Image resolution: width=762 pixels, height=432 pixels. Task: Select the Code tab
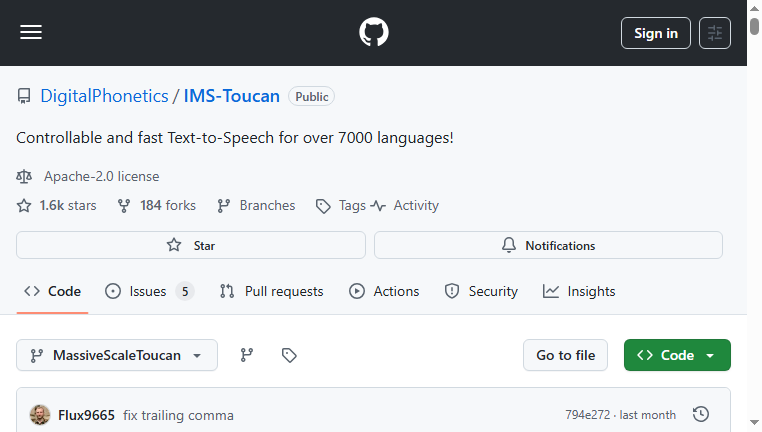tap(52, 292)
